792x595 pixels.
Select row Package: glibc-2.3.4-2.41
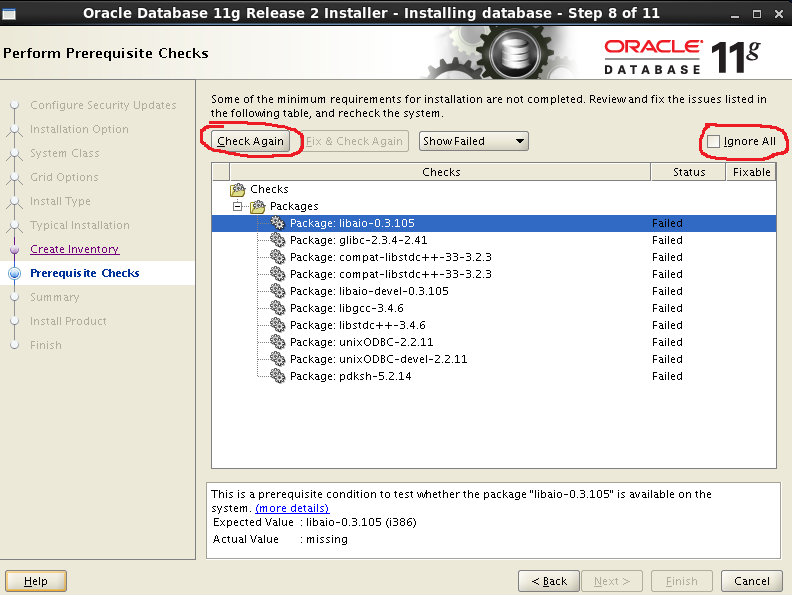(x=493, y=240)
